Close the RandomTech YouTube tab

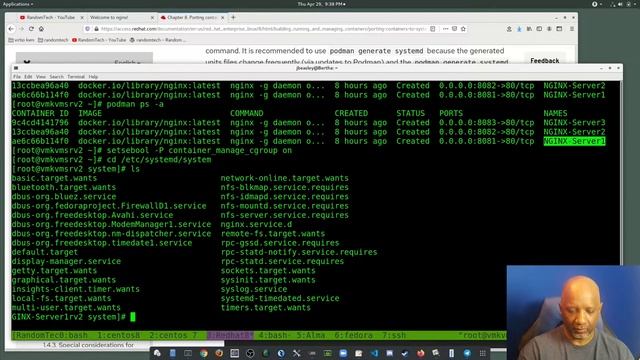coord(82,18)
